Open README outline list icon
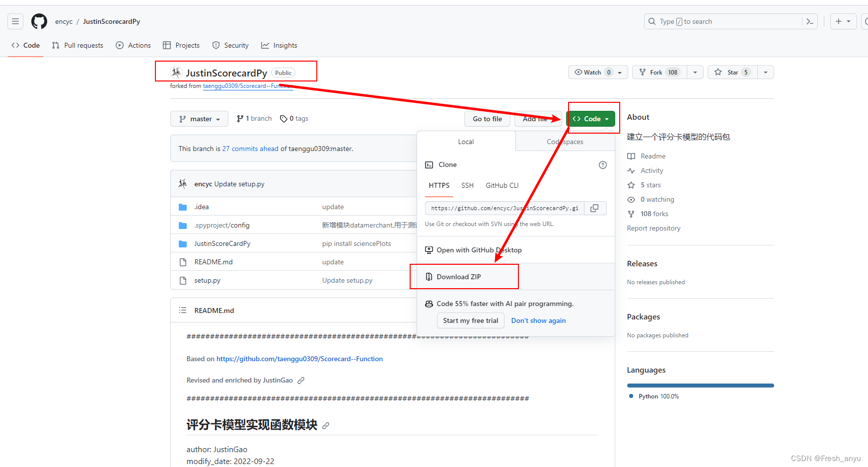This screenshot has height=467, width=868. pyautogui.click(x=183, y=310)
